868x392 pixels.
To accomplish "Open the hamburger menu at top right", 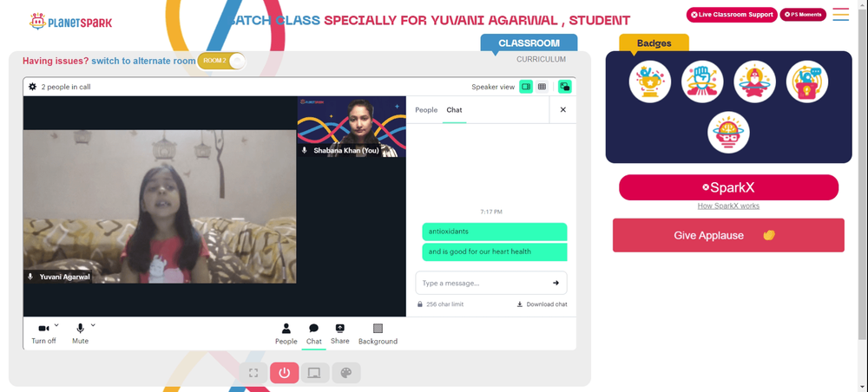I will [840, 15].
